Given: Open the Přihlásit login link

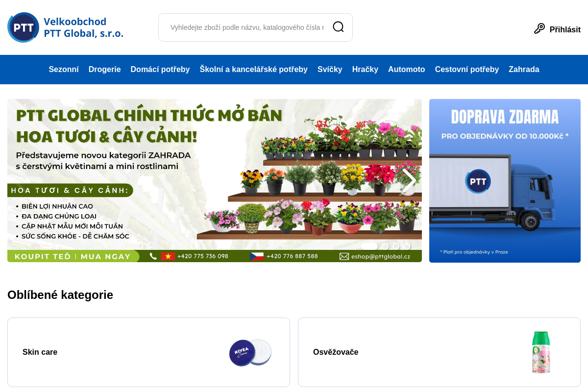Looking at the screenshot, I should pos(565,29).
